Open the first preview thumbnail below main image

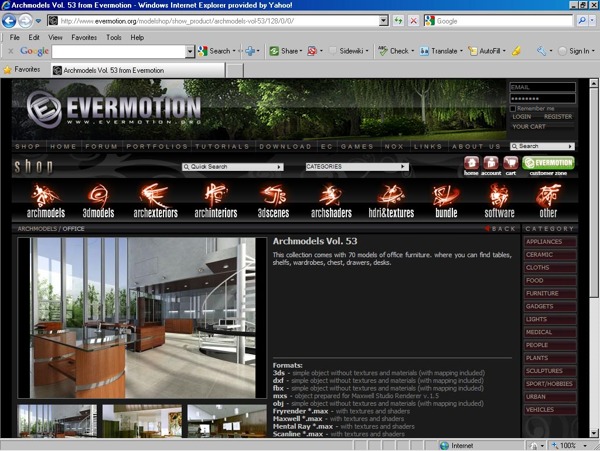click(57, 421)
